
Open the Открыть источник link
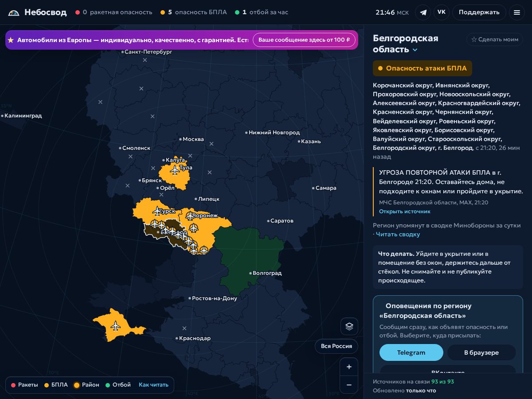405,211
